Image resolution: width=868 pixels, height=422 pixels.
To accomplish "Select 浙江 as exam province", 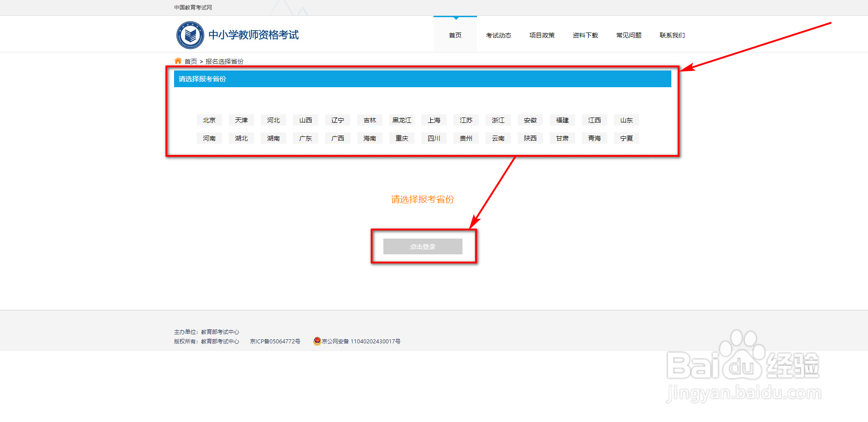I will coord(498,120).
